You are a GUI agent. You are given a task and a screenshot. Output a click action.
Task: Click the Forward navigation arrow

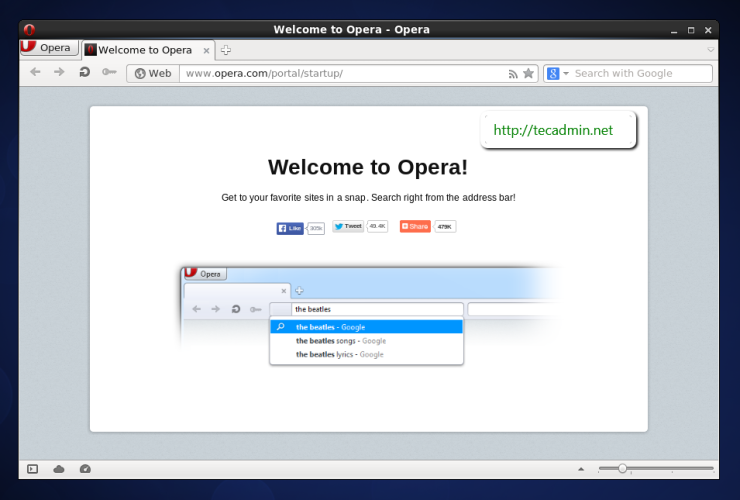click(x=59, y=73)
